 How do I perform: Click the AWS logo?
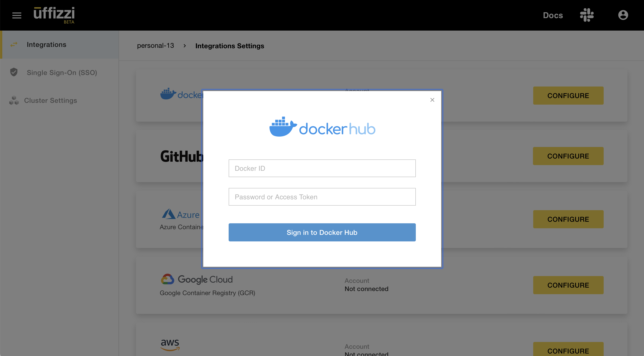(170, 344)
